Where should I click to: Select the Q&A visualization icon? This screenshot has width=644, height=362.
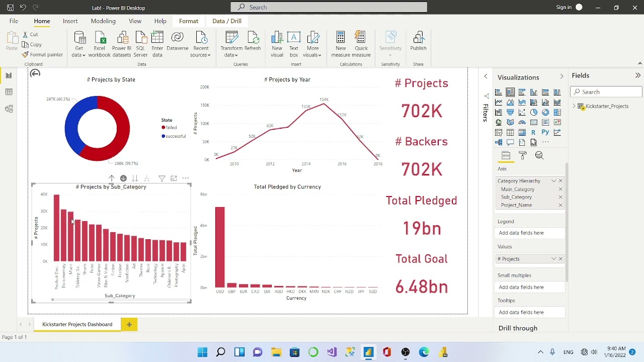(x=510, y=143)
